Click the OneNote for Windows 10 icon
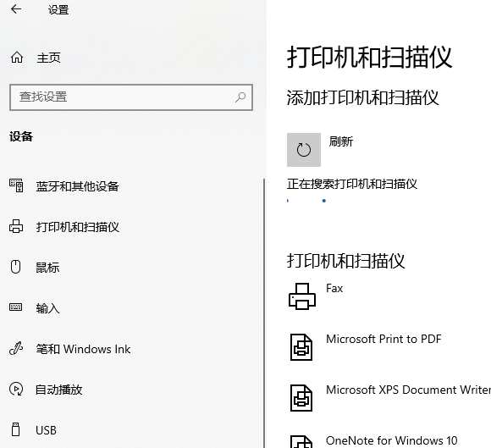 tap(301, 442)
